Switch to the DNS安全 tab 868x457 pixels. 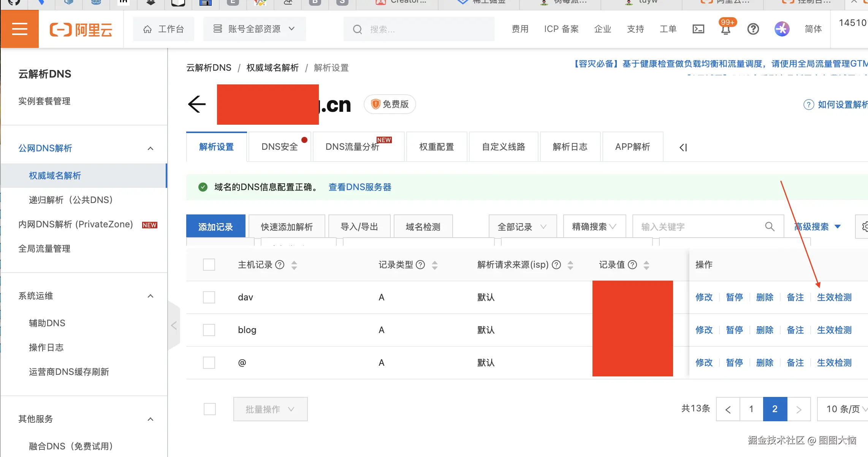point(279,147)
